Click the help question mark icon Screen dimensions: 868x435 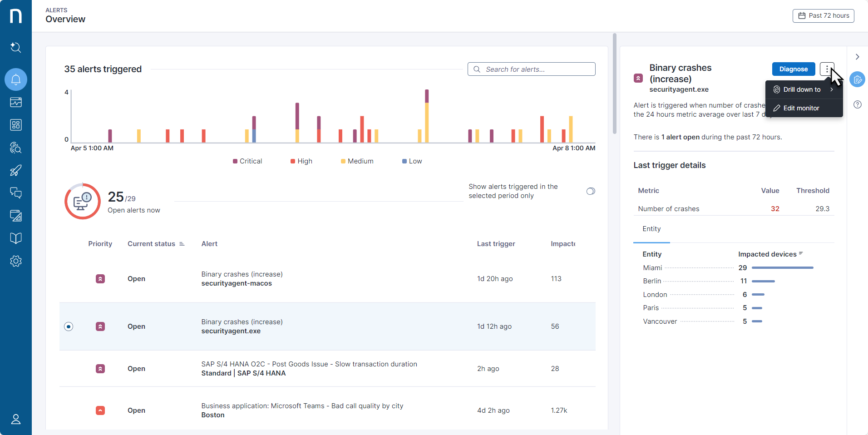pos(858,104)
